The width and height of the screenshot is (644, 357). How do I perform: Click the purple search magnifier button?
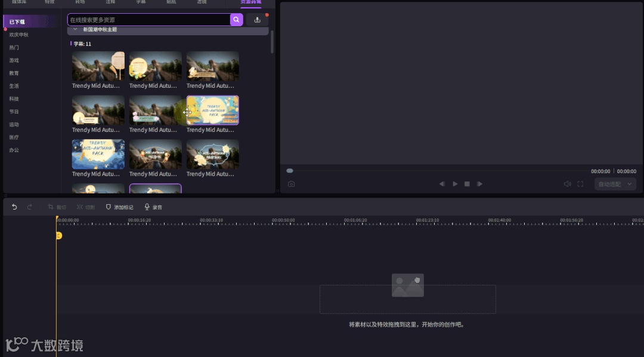point(236,20)
